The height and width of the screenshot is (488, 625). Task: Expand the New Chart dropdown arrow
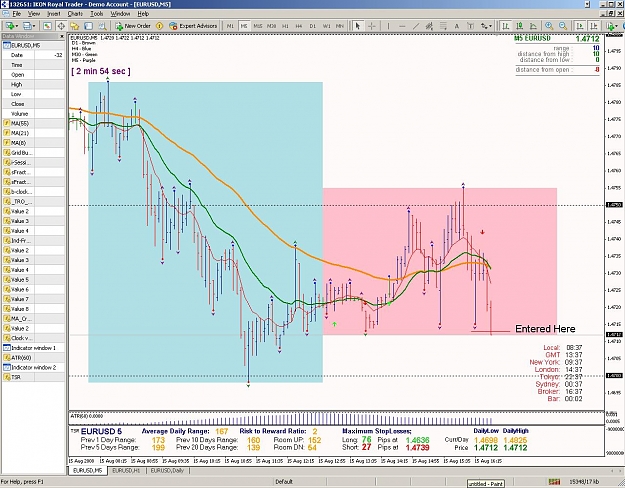coord(16,26)
